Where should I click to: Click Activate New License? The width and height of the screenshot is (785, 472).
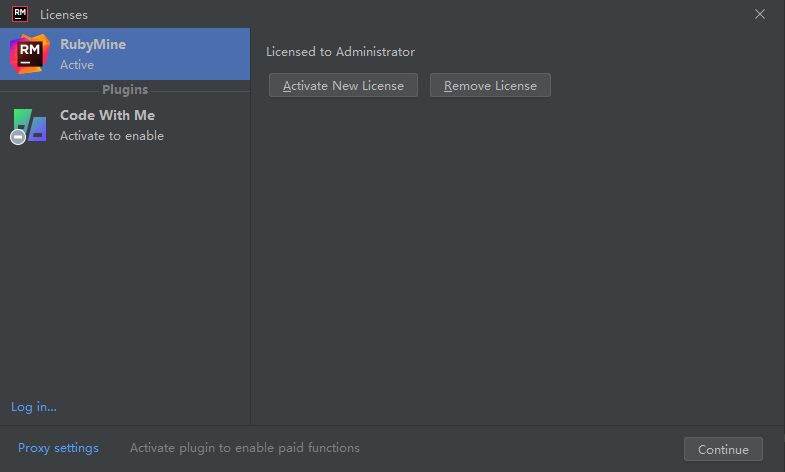click(x=343, y=85)
